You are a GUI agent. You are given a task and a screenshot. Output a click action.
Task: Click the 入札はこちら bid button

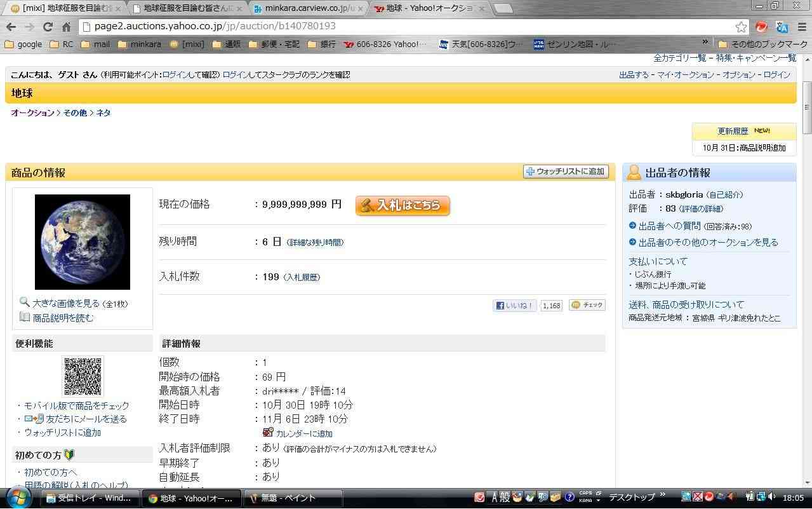point(403,205)
